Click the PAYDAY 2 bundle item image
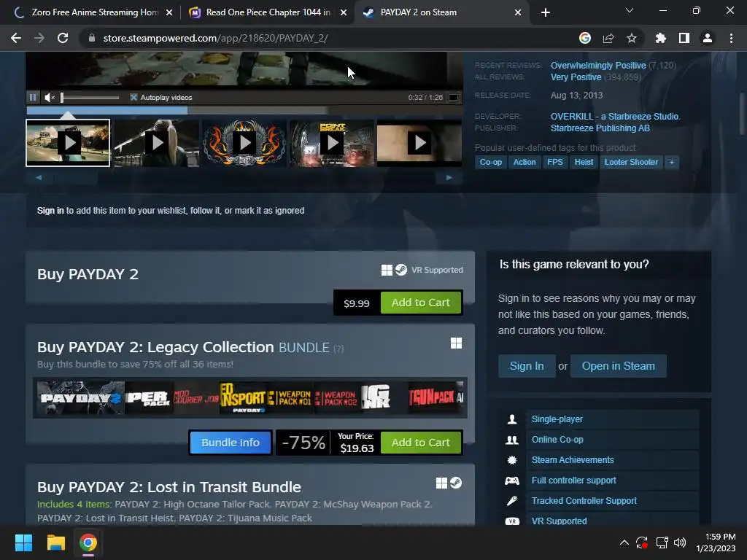This screenshot has width=747, height=560. [x=80, y=397]
